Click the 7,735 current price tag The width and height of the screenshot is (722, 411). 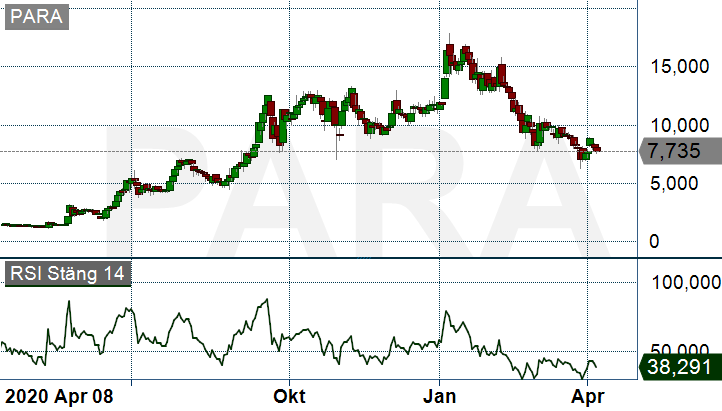[680, 151]
